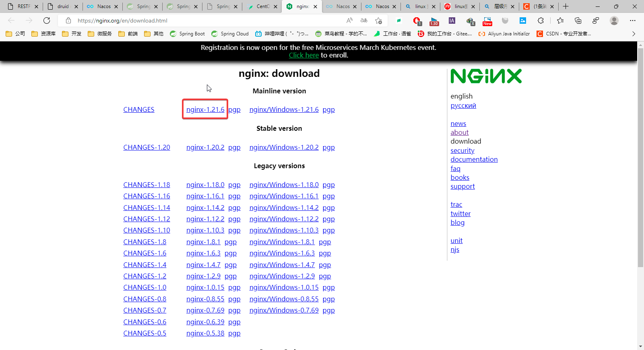Open the Spring Boot bookmark

tap(187, 34)
